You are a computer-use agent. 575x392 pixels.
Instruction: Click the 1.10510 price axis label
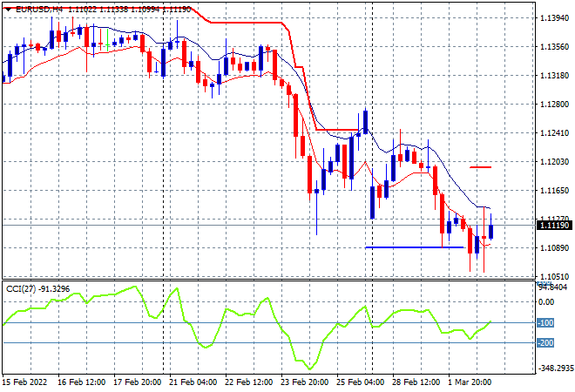coord(555,276)
